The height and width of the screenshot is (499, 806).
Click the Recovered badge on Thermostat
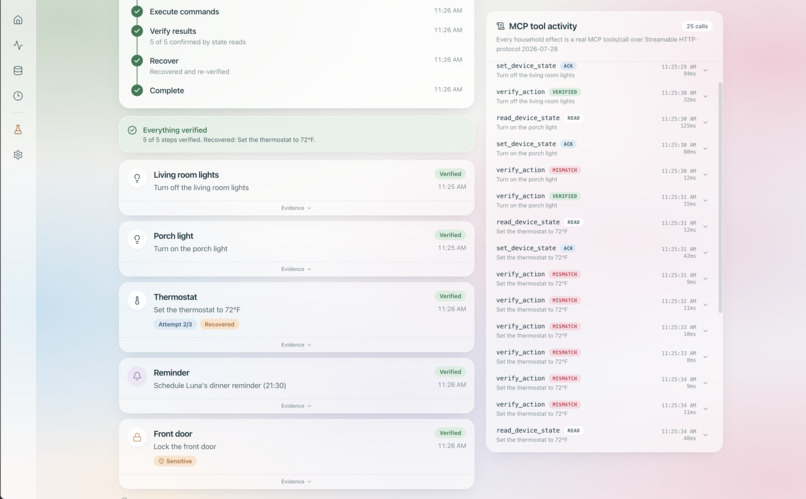[x=219, y=325]
